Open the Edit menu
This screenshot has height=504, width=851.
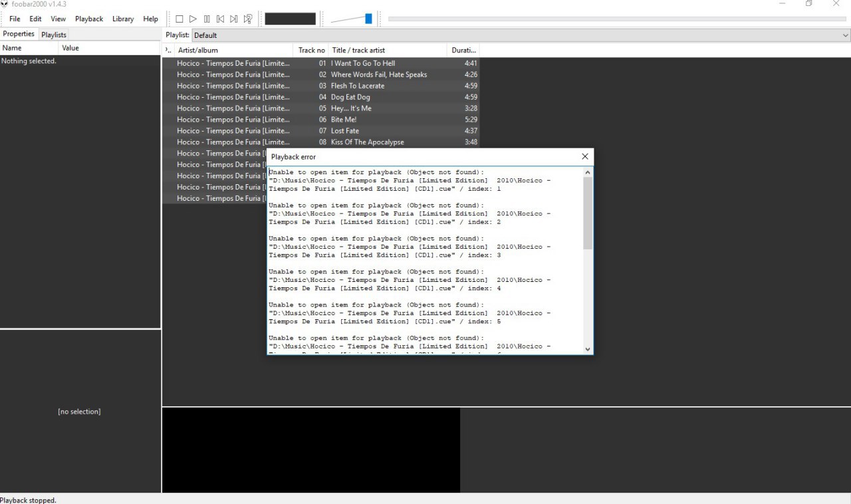click(x=35, y=19)
